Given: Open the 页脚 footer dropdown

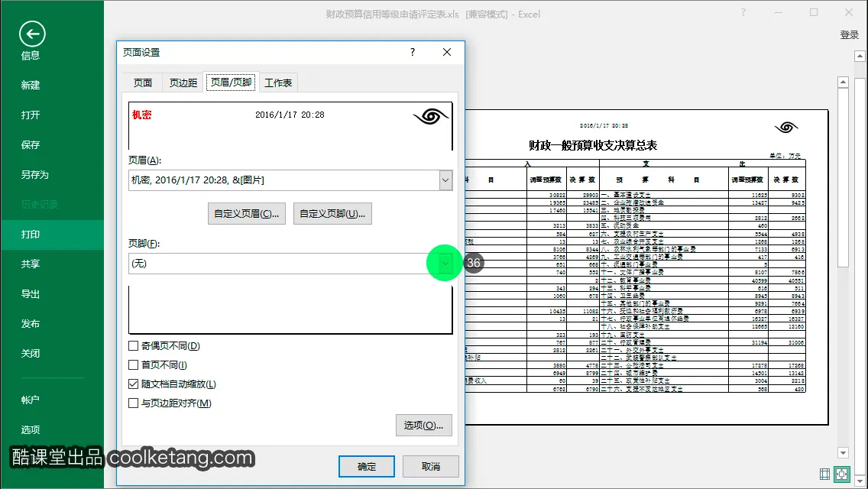Looking at the screenshot, I should 445,264.
